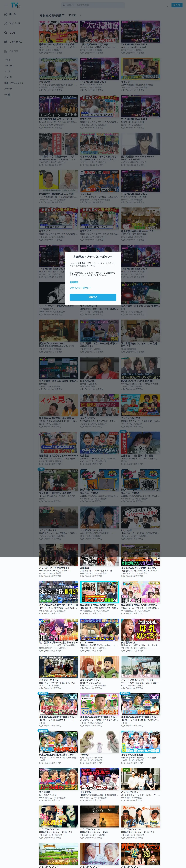This screenshot has height=868, width=186.
Task: Open 相席食堂 program thumbnail
Action: (x=100, y=443)
